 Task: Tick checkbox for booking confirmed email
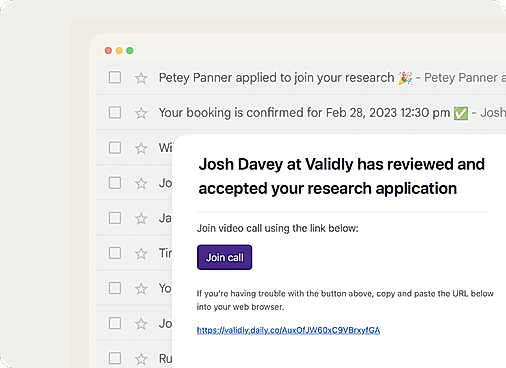(115, 112)
